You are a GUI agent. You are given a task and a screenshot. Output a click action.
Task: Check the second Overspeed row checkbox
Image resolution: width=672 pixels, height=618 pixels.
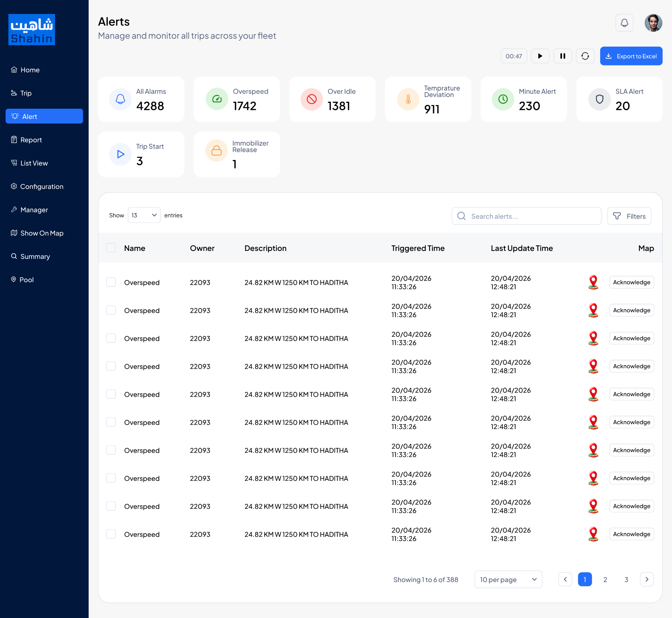click(111, 310)
